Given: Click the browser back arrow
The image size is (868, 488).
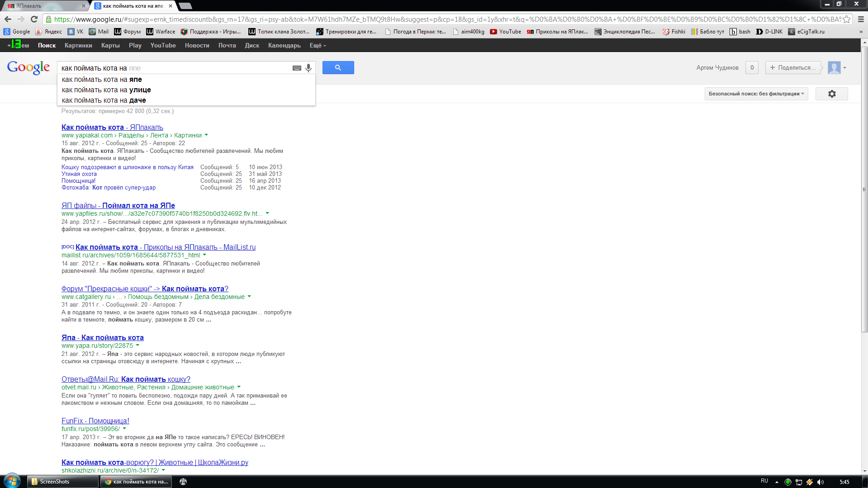Looking at the screenshot, I should [8, 19].
